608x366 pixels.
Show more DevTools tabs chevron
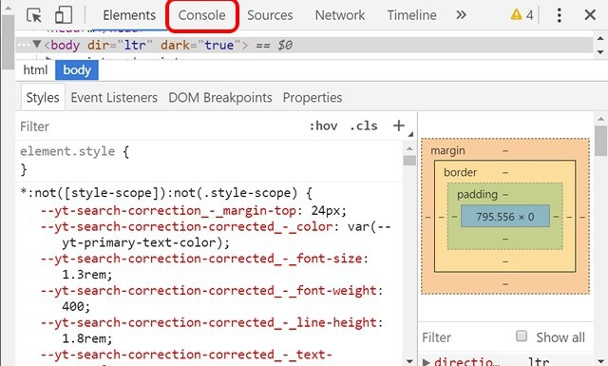click(461, 15)
